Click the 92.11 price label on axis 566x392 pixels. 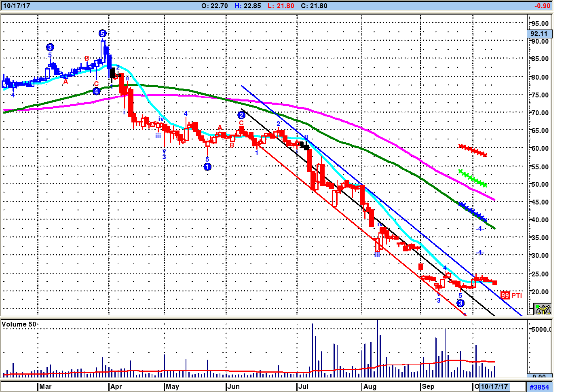tap(539, 34)
